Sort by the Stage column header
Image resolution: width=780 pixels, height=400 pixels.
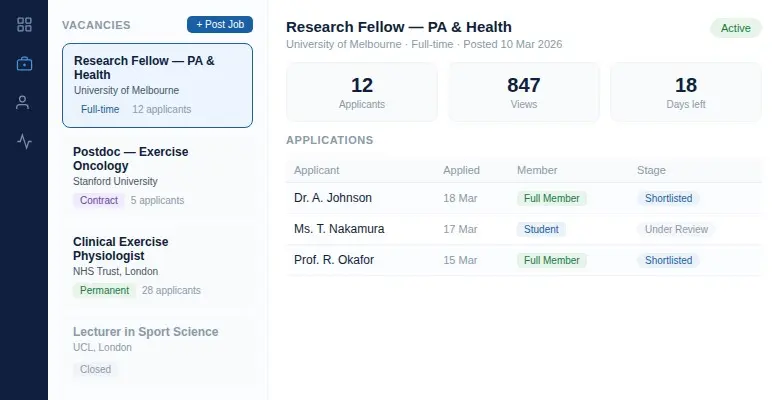click(651, 170)
